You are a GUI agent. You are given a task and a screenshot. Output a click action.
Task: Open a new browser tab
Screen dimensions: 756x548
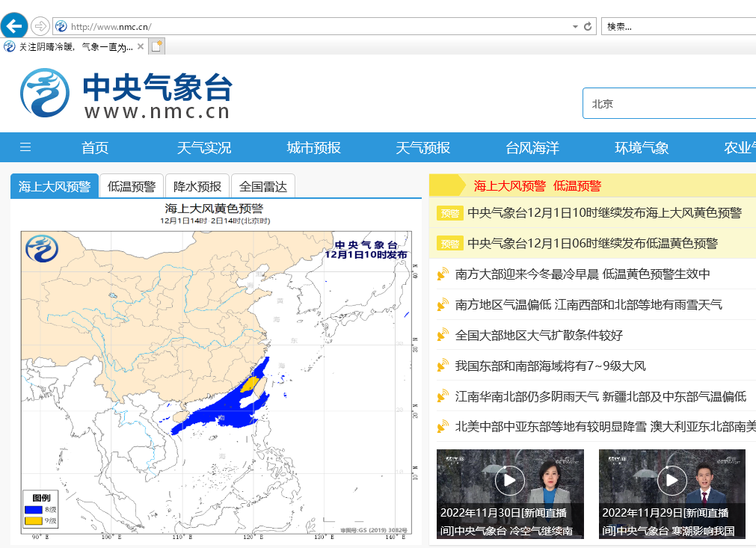click(x=157, y=46)
